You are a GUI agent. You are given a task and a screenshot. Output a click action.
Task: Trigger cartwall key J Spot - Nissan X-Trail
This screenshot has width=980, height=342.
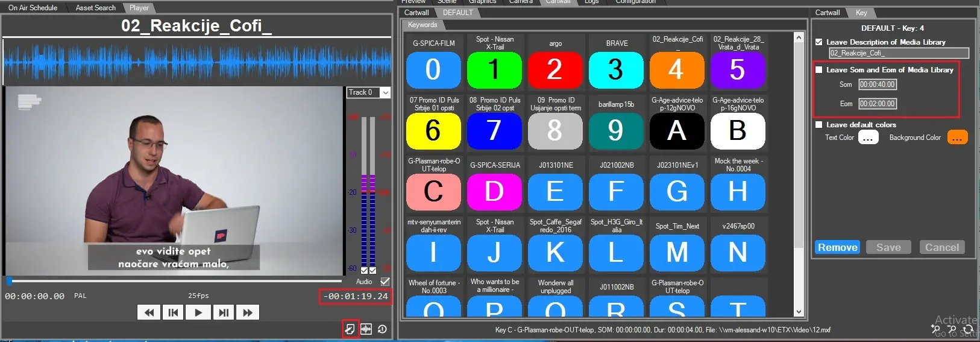pos(494,253)
